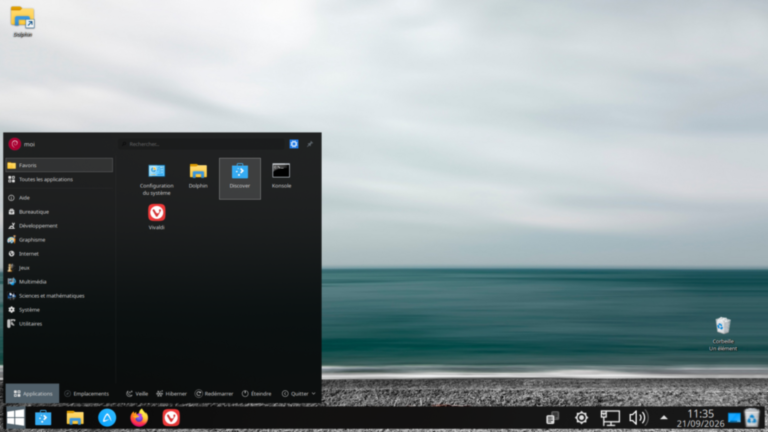Image resolution: width=768 pixels, height=432 pixels.
Task: Toggle the pin button to keep menu open
Action: coord(310,144)
